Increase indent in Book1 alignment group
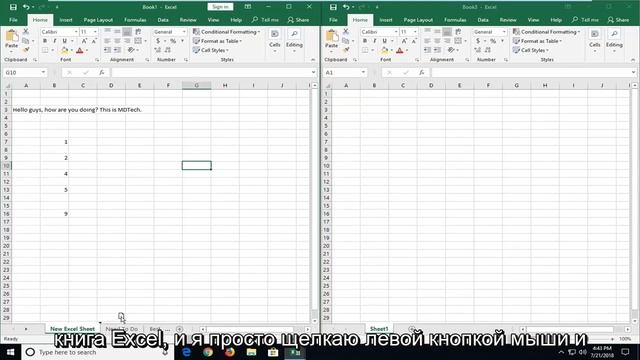The height and width of the screenshot is (360, 640). [118, 50]
